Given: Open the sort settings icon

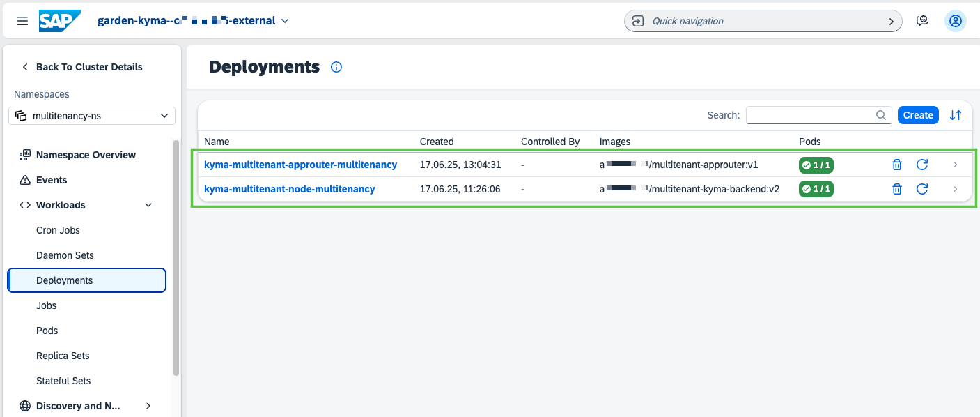Looking at the screenshot, I should click(x=956, y=115).
